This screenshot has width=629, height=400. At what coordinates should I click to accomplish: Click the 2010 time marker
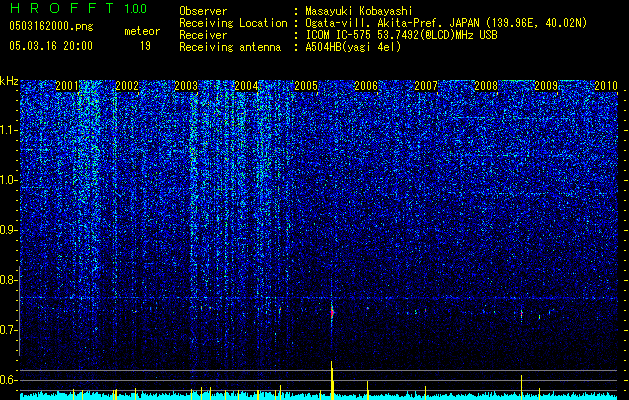tap(606, 85)
